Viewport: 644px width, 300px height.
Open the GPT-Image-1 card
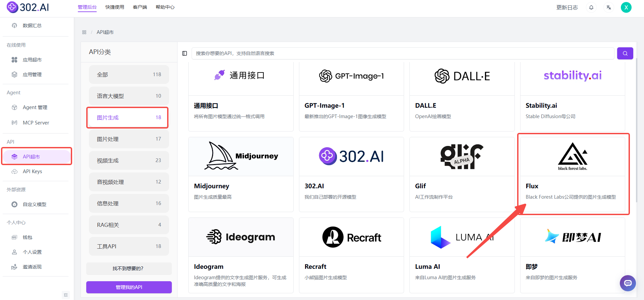pyautogui.click(x=351, y=97)
